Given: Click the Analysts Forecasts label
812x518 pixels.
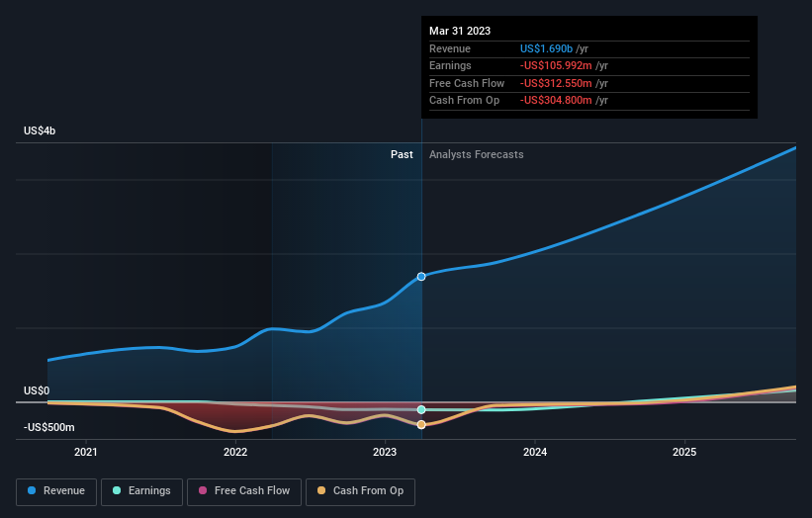Looking at the screenshot, I should 477,155.
